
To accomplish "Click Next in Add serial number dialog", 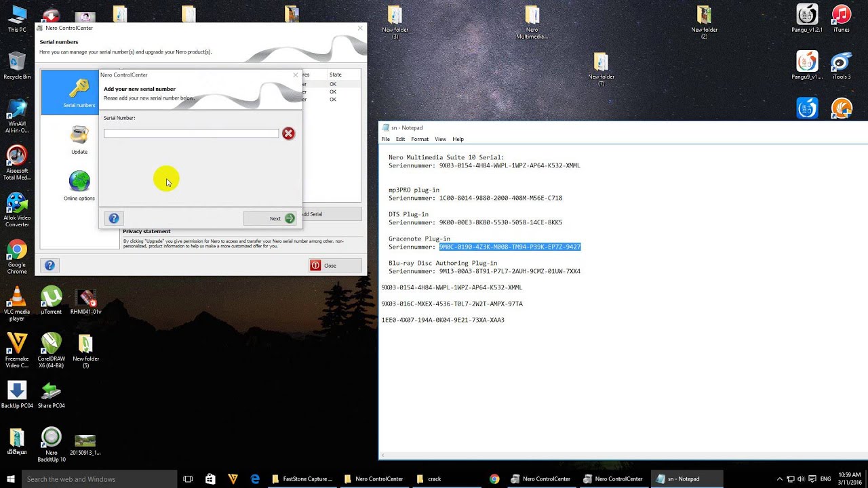I will [270, 218].
